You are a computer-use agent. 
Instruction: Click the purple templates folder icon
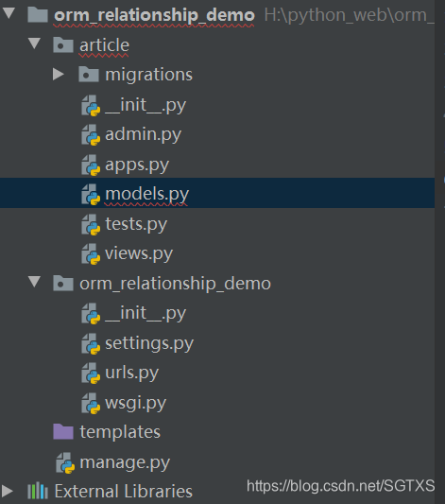63,432
